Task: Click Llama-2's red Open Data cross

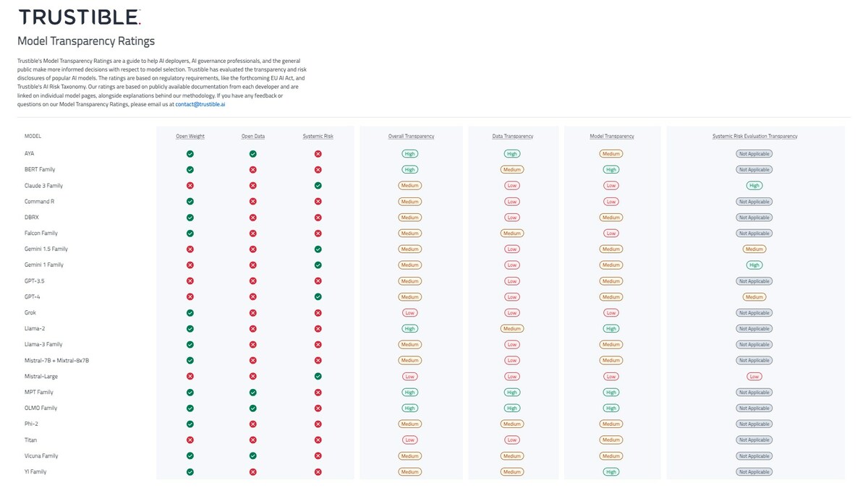Action: pos(253,329)
